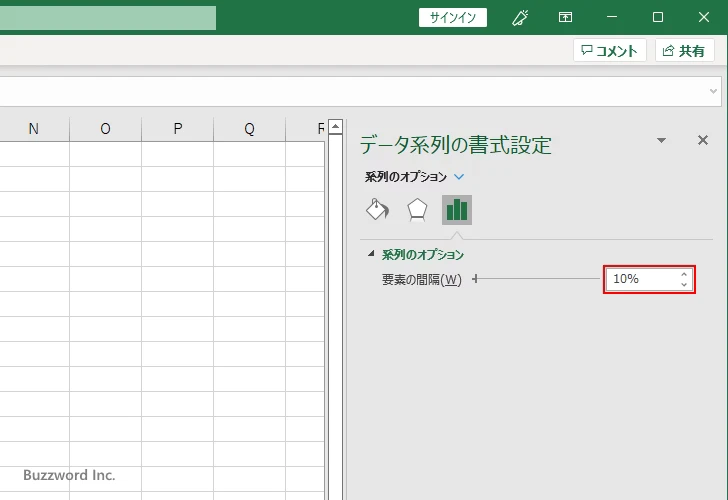Open the コメント button
The height and width of the screenshot is (500, 728).
[610, 50]
